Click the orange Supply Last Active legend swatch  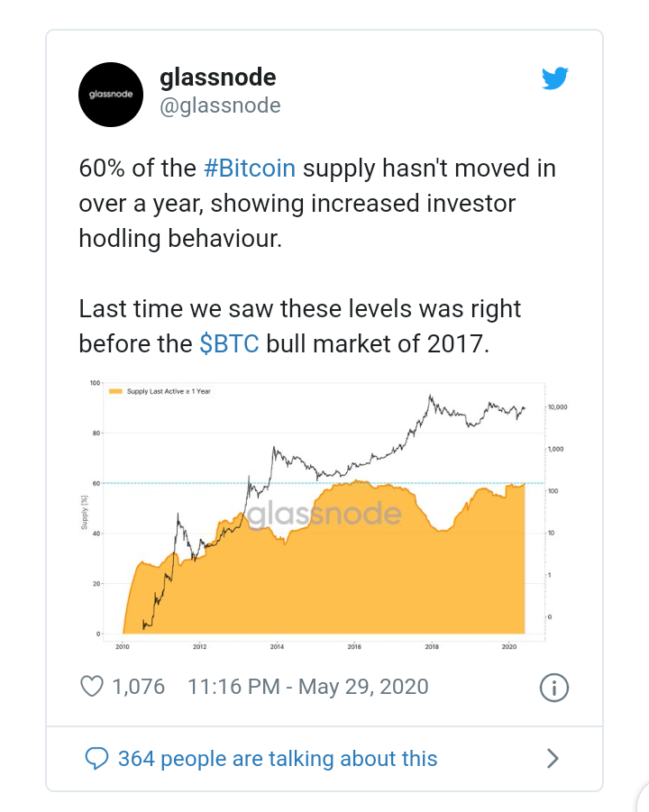tap(115, 391)
